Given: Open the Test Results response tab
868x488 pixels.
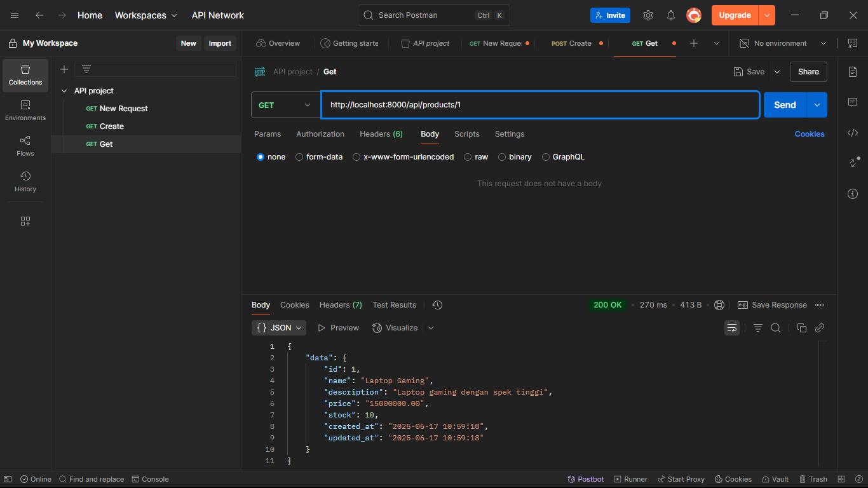Looking at the screenshot, I should tap(394, 305).
